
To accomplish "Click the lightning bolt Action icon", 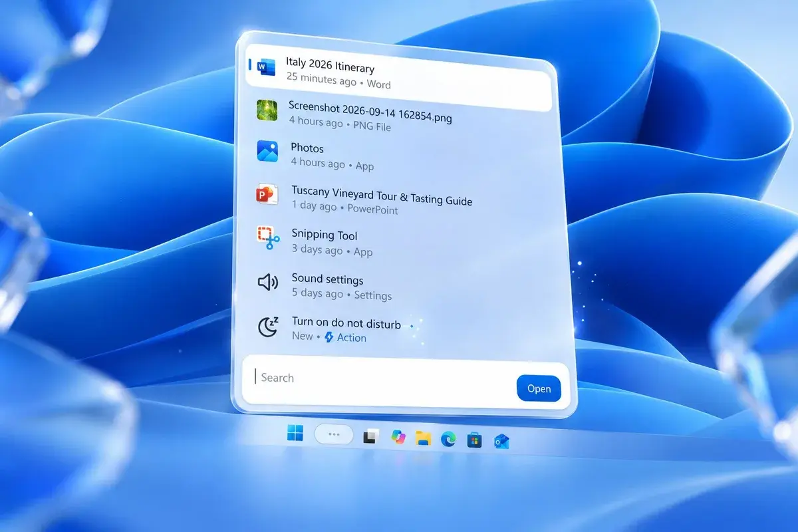I will point(329,337).
